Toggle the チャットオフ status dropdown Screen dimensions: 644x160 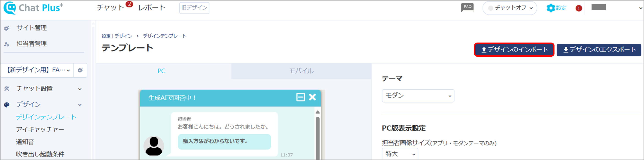coord(509,8)
